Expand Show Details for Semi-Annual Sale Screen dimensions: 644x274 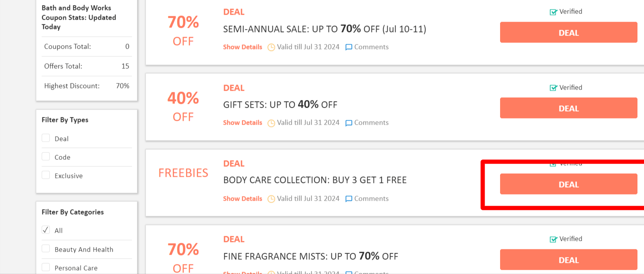coord(242,47)
